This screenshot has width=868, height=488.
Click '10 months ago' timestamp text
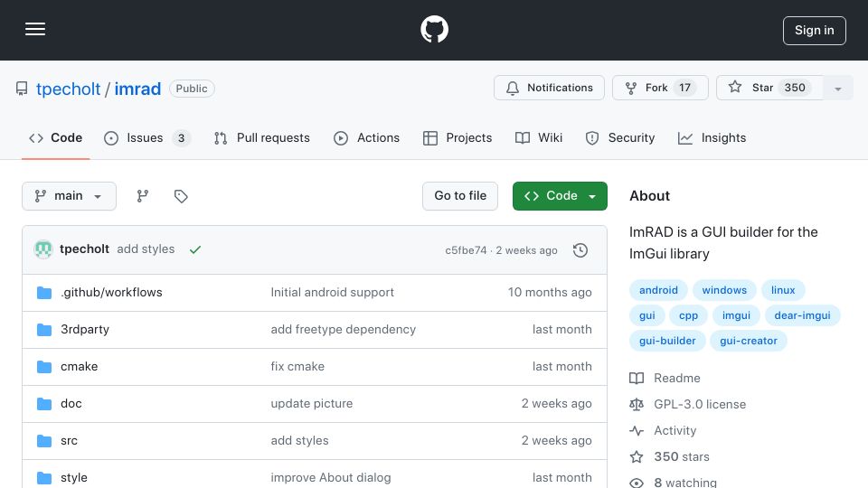550,292
